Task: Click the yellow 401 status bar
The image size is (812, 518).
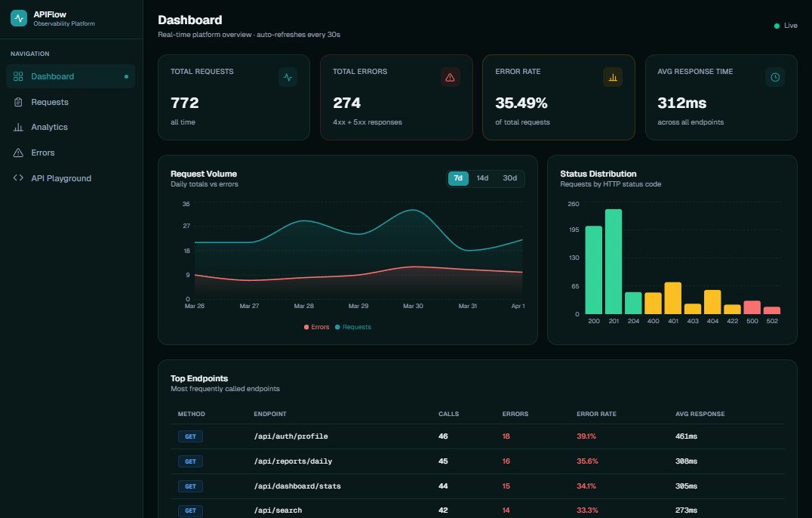Action: click(x=672, y=298)
